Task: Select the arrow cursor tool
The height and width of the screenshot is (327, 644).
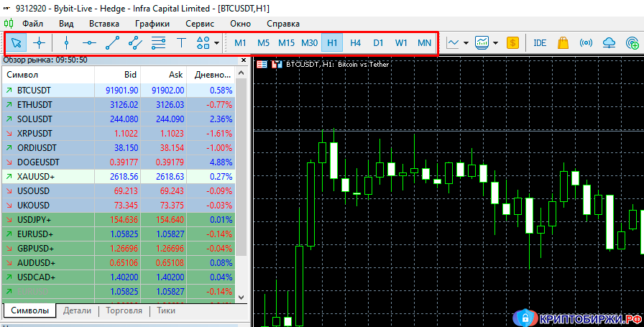Action: pyautogui.click(x=17, y=42)
